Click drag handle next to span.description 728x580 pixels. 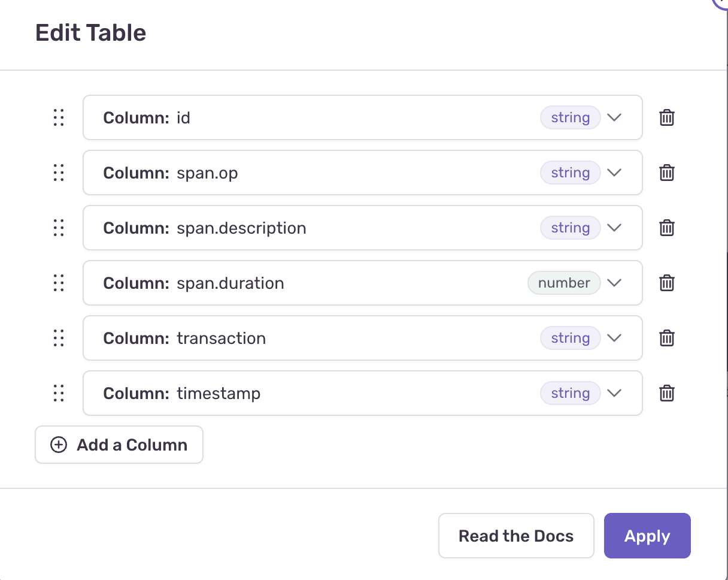point(59,228)
